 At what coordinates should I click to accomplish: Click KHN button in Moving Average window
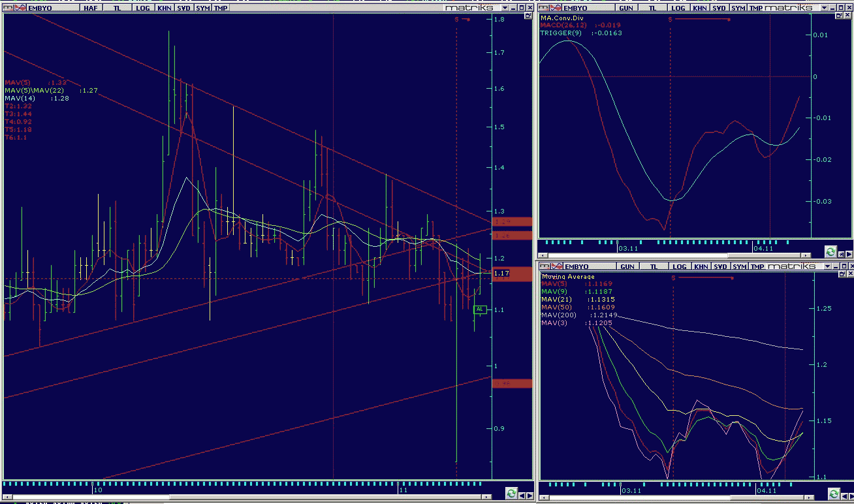pos(701,266)
